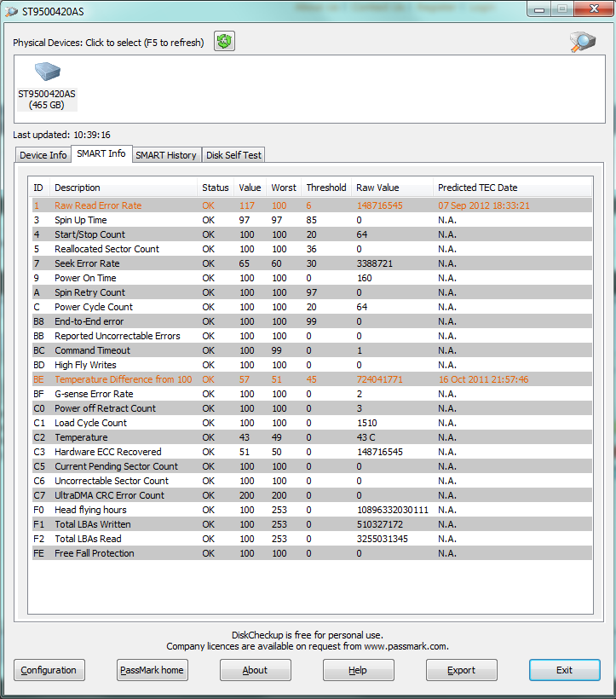616x699 pixels.
Task: Switch to the Device Info tab
Action: [43, 155]
